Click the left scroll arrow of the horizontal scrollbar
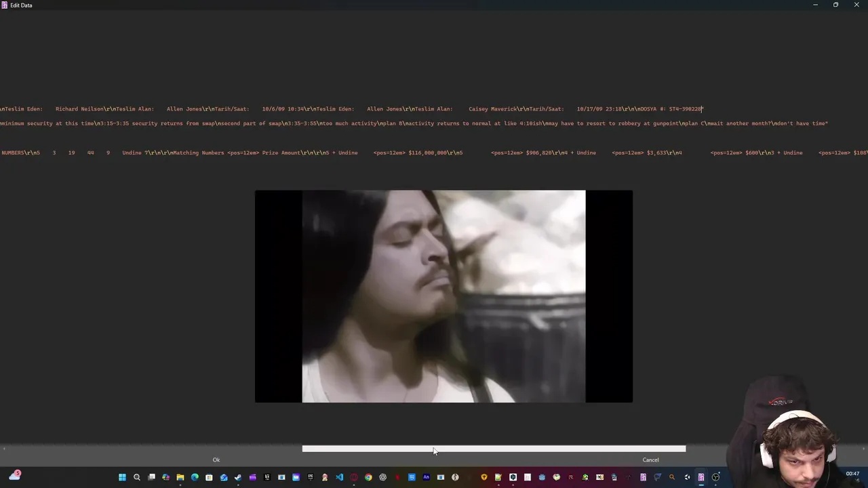868x488 pixels. 4,449
